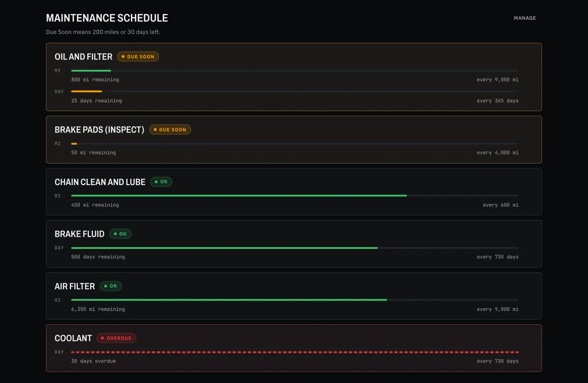Click the dashed red Coolant overdue bar
The height and width of the screenshot is (383, 588).
[295, 352]
